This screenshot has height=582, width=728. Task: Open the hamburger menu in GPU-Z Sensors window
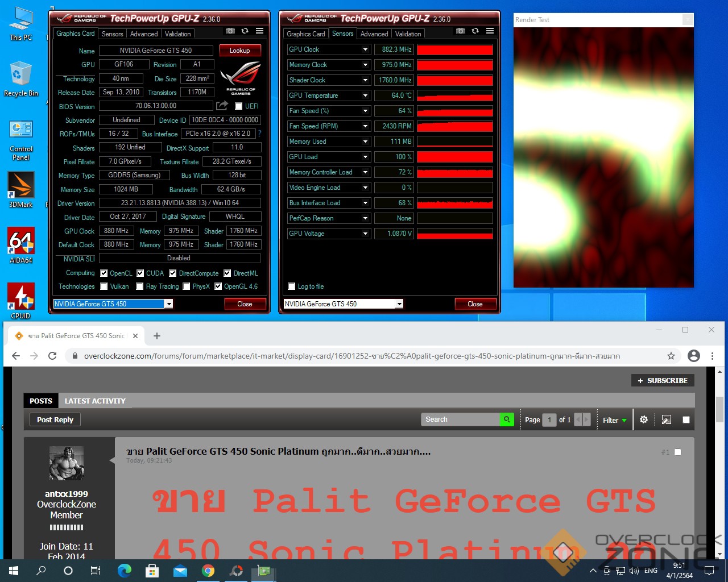click(x=490, y=31)
